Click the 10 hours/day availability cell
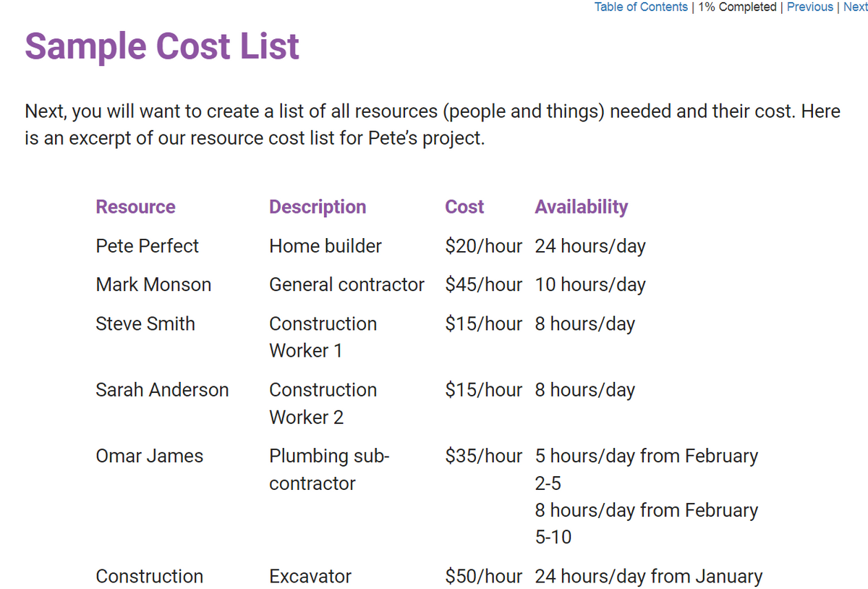 (x=590, y=285)
